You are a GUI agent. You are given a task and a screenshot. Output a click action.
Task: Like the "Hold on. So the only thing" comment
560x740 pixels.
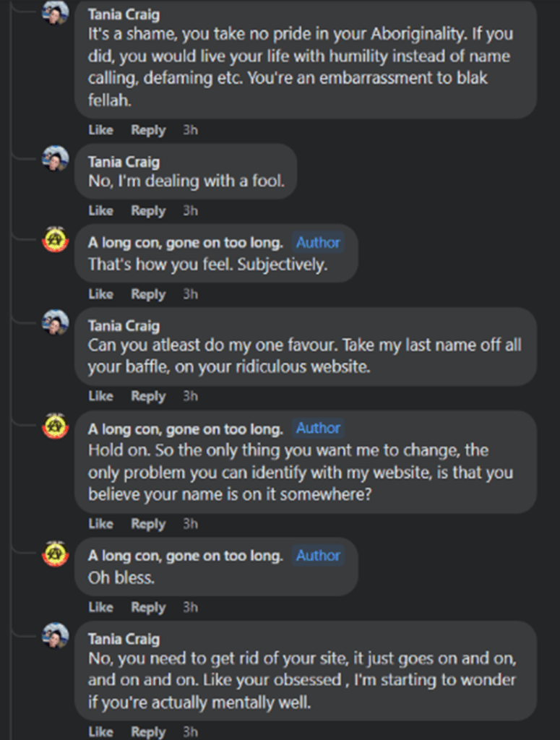pyautogui.click(x=100, y=523)
